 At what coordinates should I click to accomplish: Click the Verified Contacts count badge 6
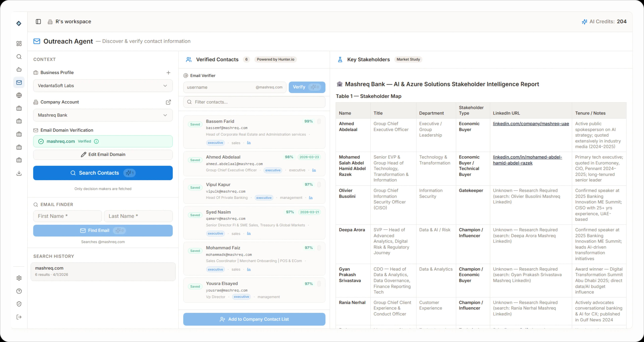click(x=246, y=59)
